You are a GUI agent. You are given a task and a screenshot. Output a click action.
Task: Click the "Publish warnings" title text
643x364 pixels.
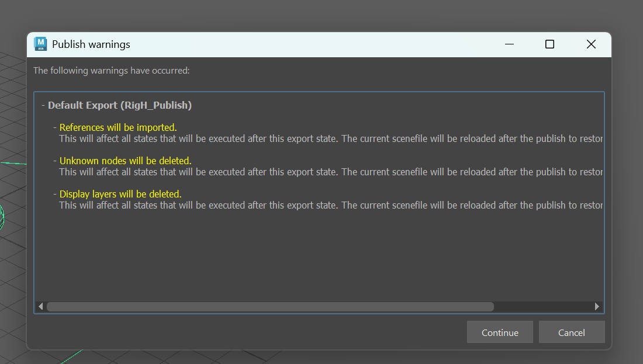tap(91, 44)
